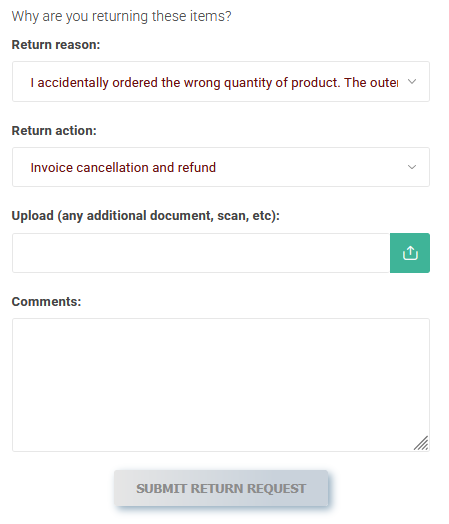Choose a file using the upload arrow button
This screenshot has height=524, width=449.
tap(410, 253)
